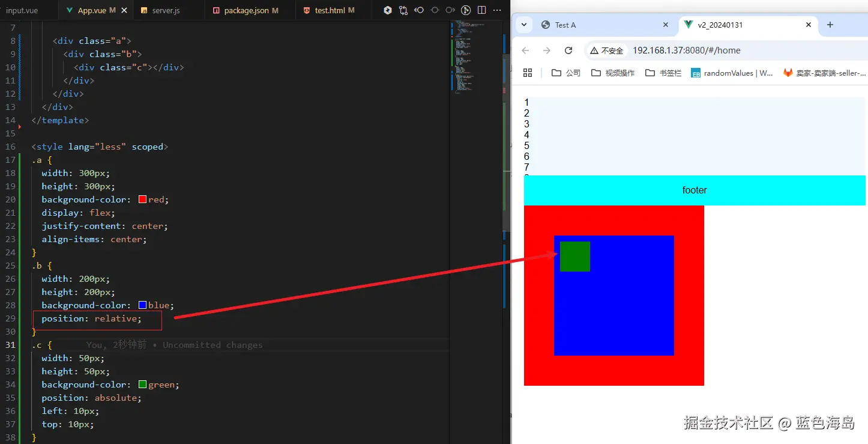The image size is (868, 444).
Task: Click the 'position: absolute;' code line
Action: (92, 398)
